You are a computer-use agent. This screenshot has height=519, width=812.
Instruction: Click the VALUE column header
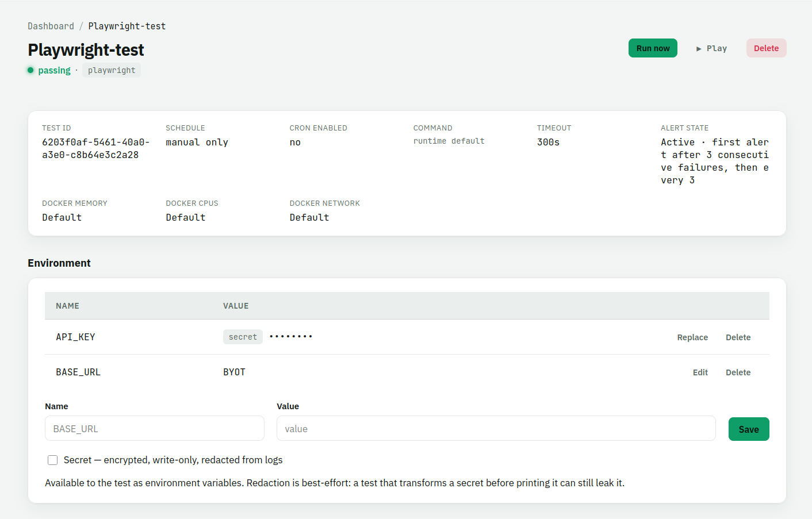click(236, 306)
